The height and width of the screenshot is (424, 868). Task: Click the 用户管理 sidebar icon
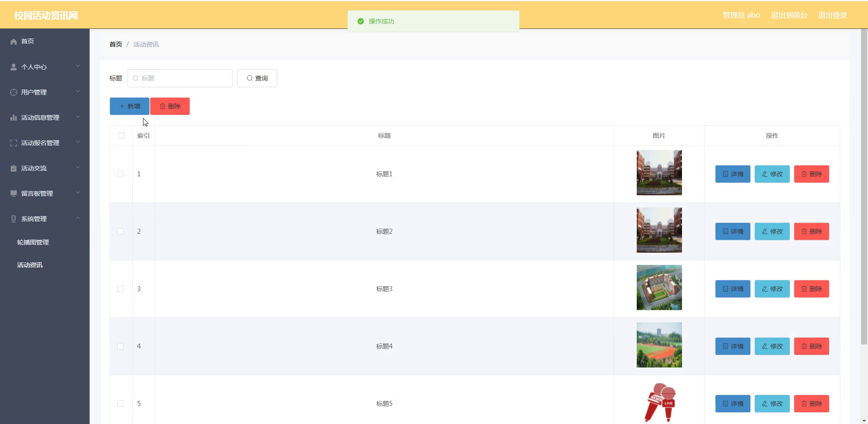[x=14, y=92]
